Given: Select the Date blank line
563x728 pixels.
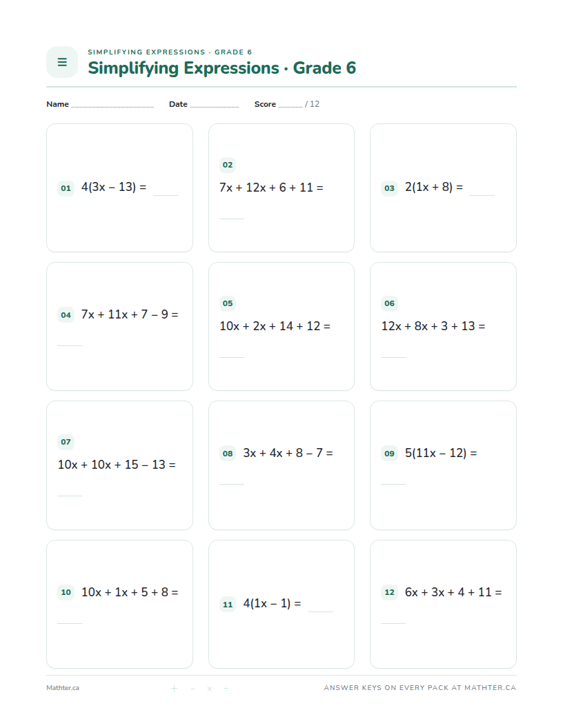Looking at the screenshot, I should (214, 106).
